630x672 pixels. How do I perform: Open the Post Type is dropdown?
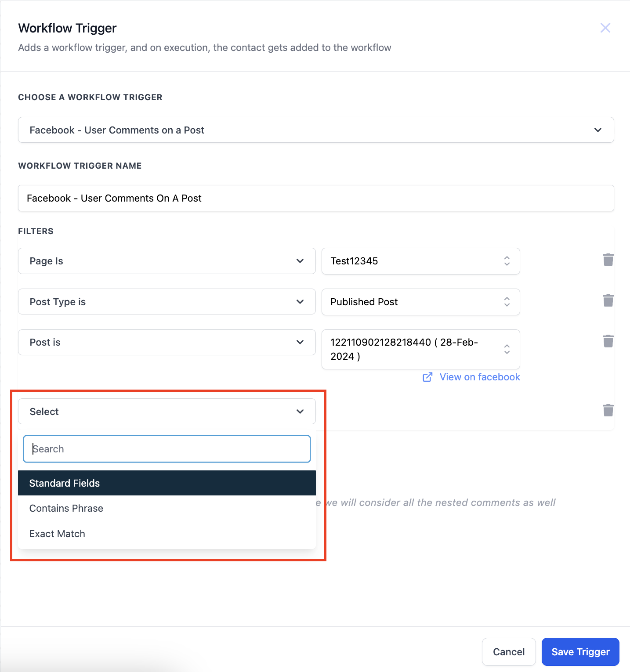coord(167,302)
